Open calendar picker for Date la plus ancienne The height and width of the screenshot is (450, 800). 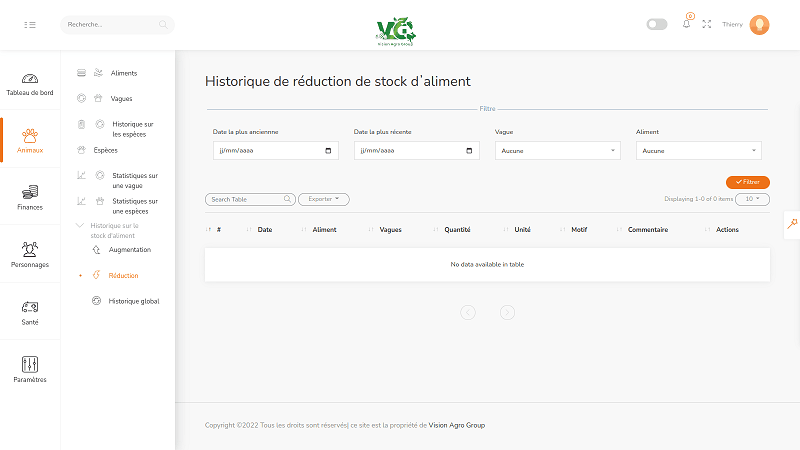329,151
